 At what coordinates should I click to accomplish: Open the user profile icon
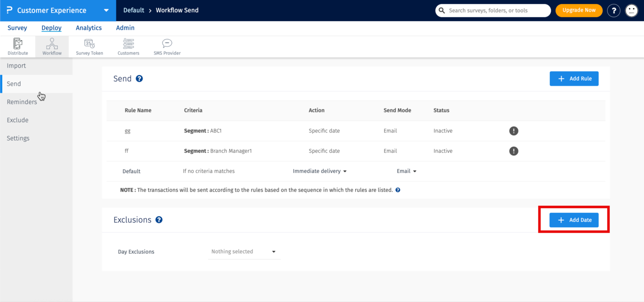[631, 10]
